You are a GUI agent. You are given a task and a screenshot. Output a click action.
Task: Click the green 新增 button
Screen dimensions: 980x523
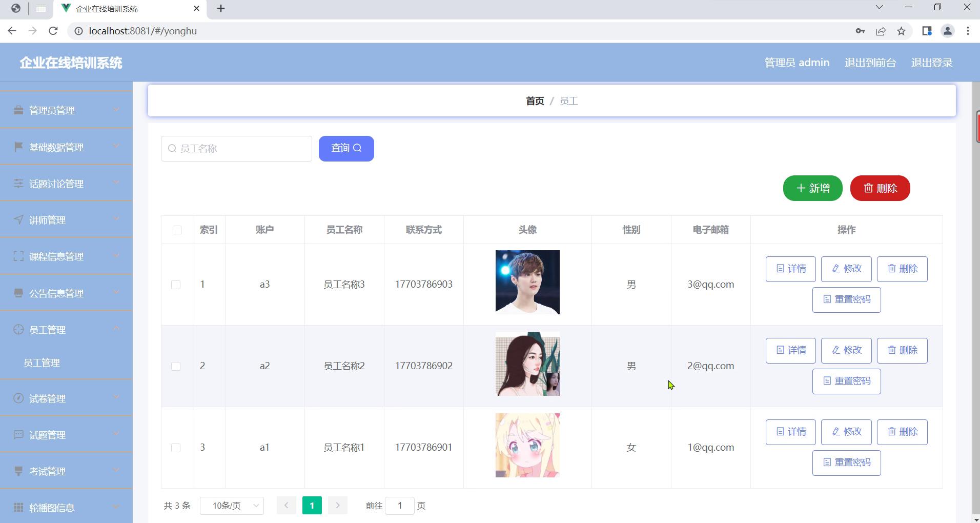click(813, 188)
